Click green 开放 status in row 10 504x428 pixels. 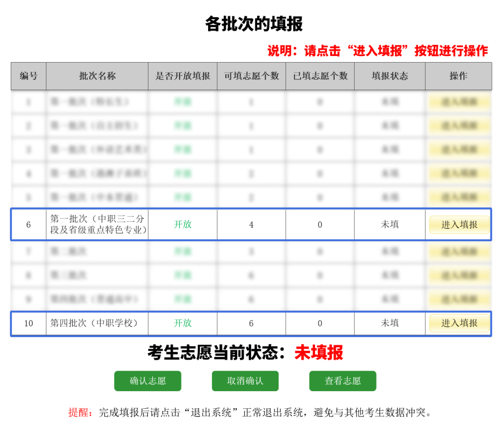pyautogui.click(x=182, y=323)
